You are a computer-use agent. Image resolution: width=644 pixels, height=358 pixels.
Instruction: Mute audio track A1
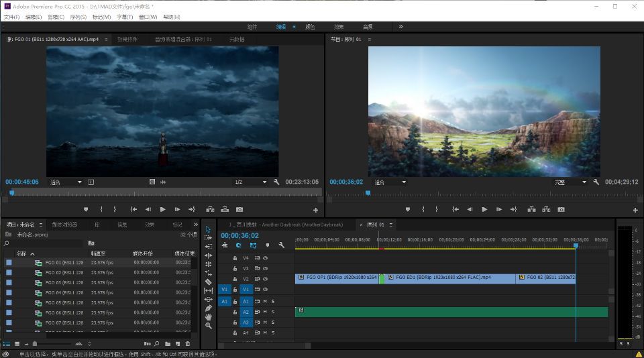coord(266,301)
